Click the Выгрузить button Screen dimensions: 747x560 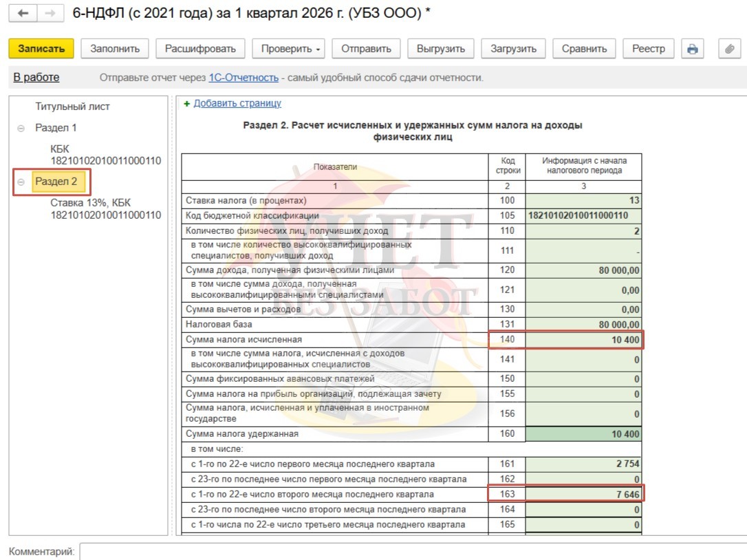point(441,49)
